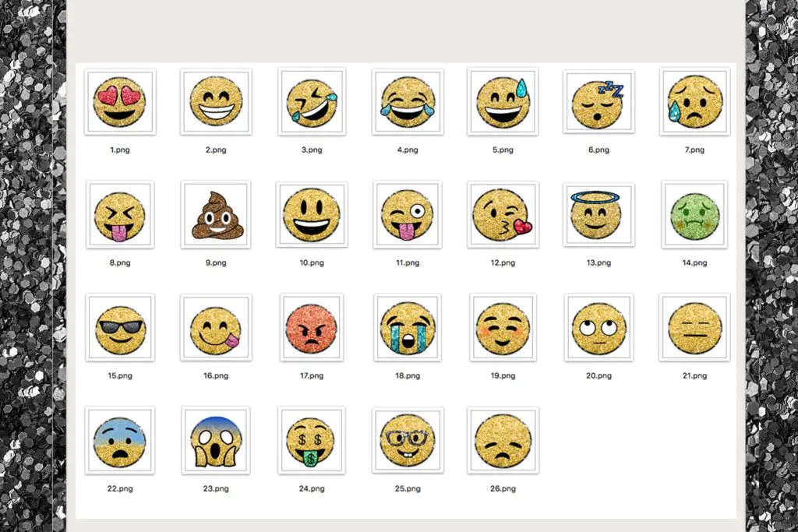Screen dimensions: 798x532
Task: Select the file name label 26.png
Action: pyautogui.click(x=503, y=488)
